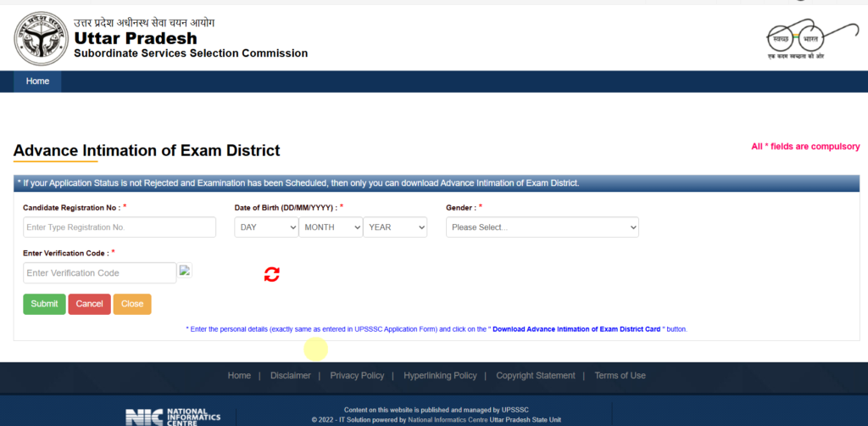Open the Terms of Use footer link
Viewport: 868px width, 426px height.
point(620,376)
